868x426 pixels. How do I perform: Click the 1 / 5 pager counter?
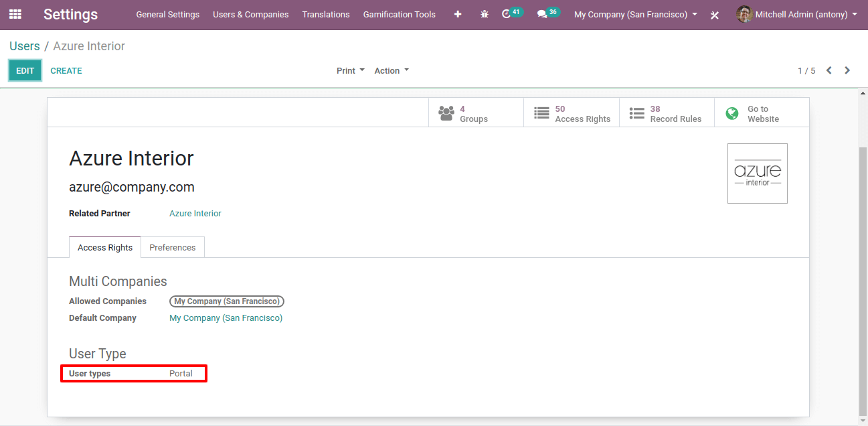tap(806, 70)
